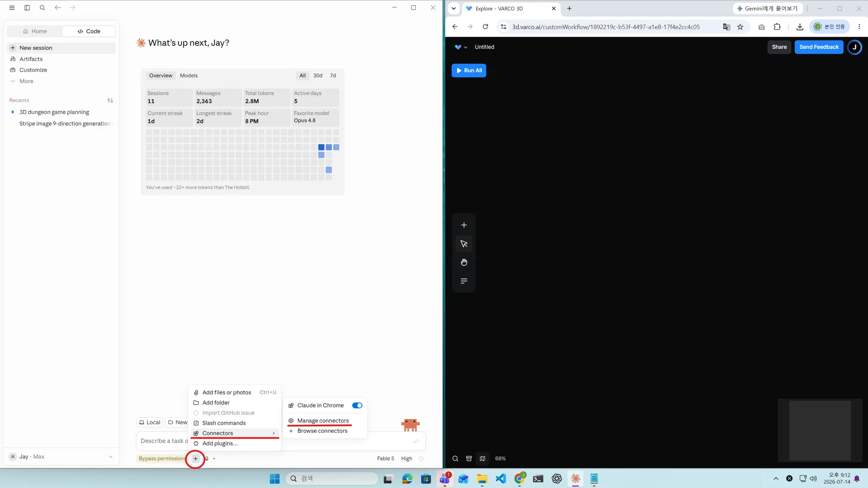This screenshot has width=868, height=488.
Task: Toggle the minimap icon in VARCO bottom bar
Action: [482, 459]
